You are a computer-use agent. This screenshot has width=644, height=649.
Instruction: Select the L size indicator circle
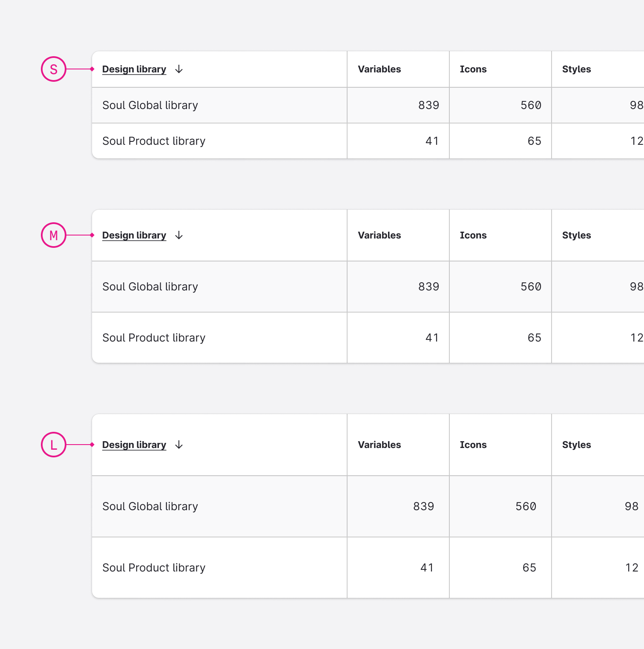coord(54,445)
